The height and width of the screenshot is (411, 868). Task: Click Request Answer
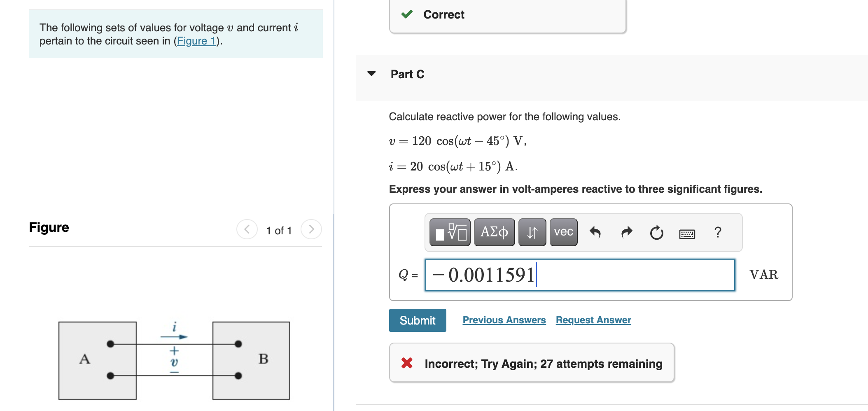click(x=593, y=320)
